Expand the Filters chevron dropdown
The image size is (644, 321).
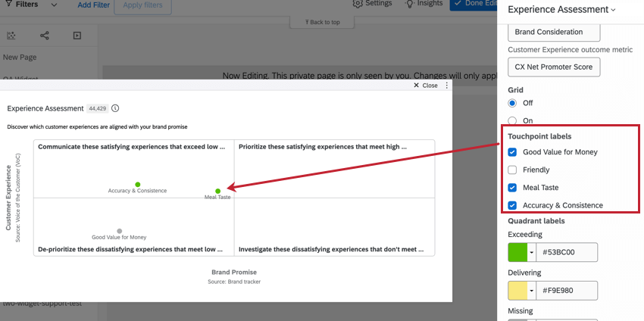pos(55,5)
